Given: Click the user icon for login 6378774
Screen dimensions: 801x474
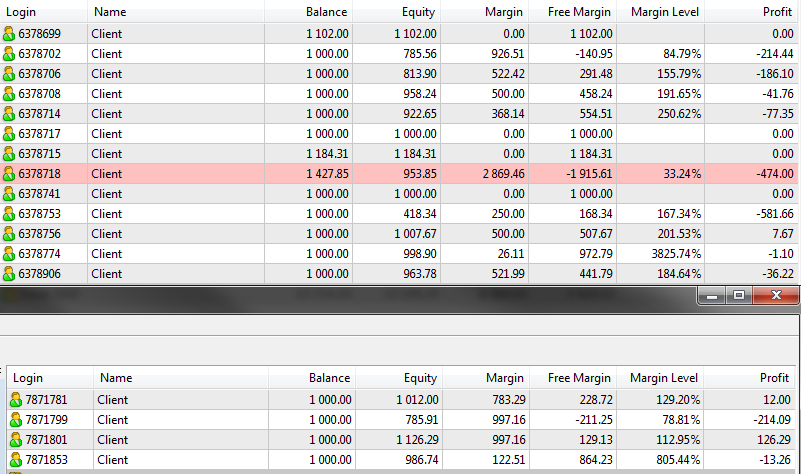Looking at the screenshot, I should [9, 254].
